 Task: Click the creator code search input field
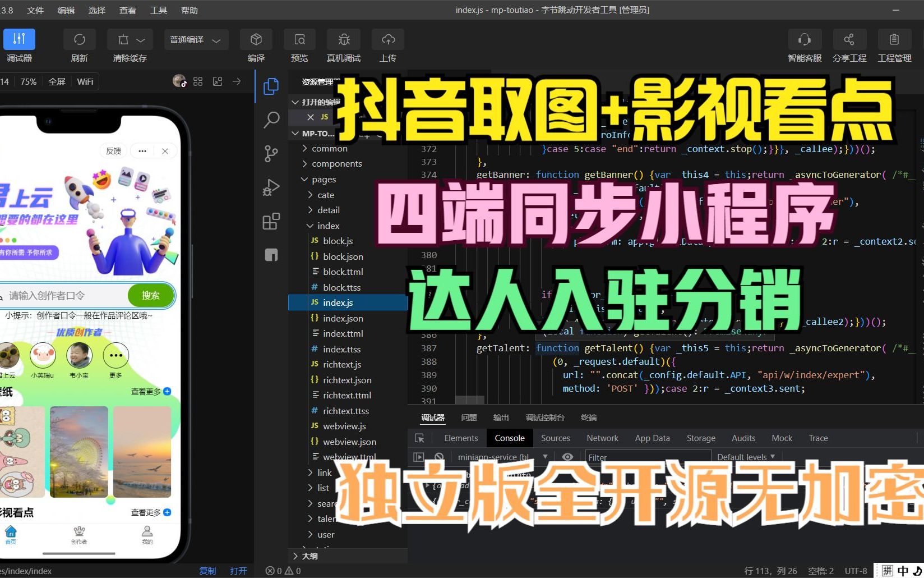click(64, 295)
